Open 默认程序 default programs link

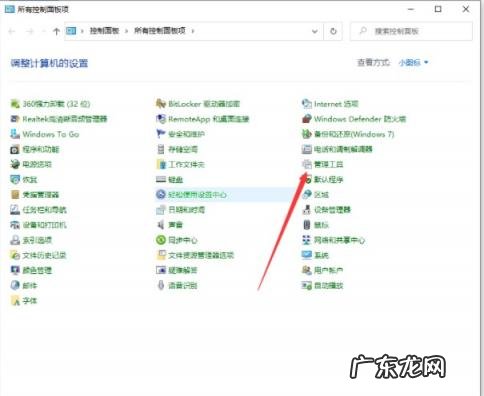point(328,180)
